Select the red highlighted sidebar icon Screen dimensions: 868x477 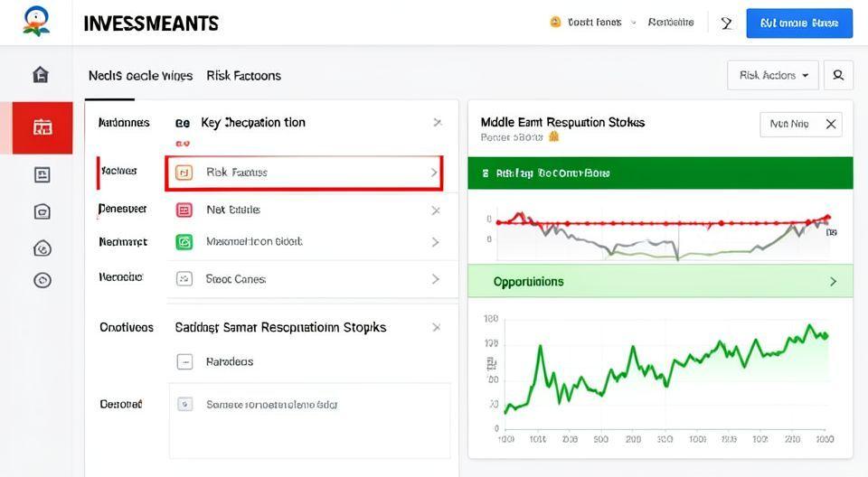[42, 127]
